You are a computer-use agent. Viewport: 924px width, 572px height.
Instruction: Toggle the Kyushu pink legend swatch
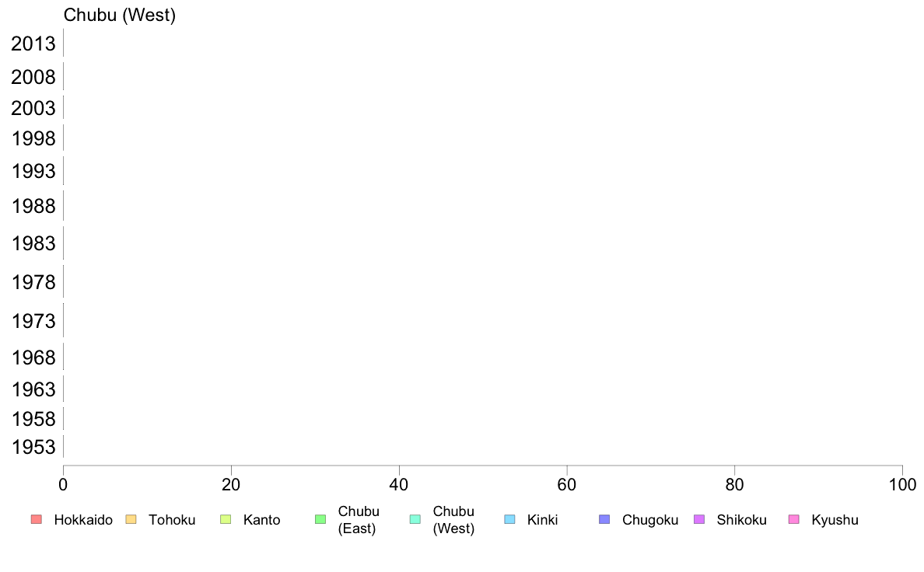(x=794, y=520)
